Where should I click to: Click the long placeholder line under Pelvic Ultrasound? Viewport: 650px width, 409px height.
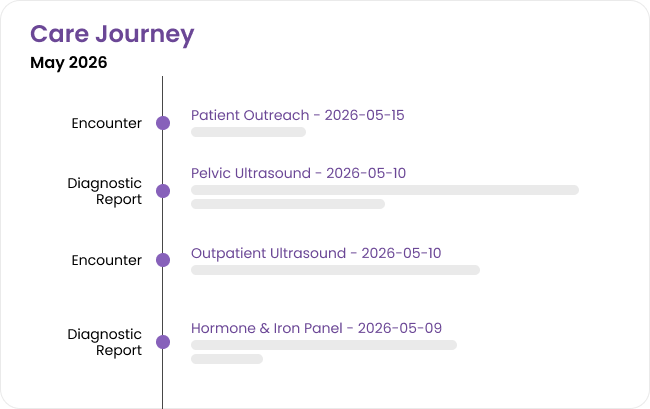point(385,190)
